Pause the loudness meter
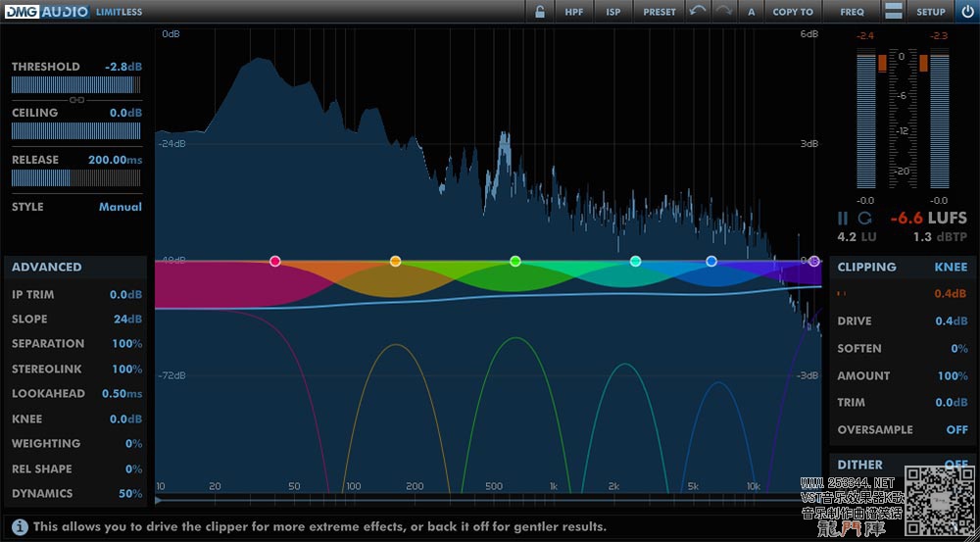 tap(843, 219)
